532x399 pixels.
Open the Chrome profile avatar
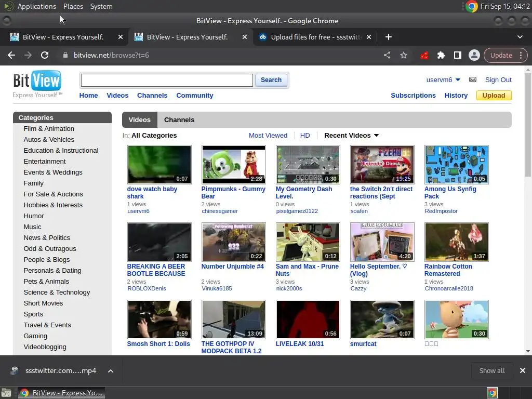pyautogui.click(x=474, y=55)
